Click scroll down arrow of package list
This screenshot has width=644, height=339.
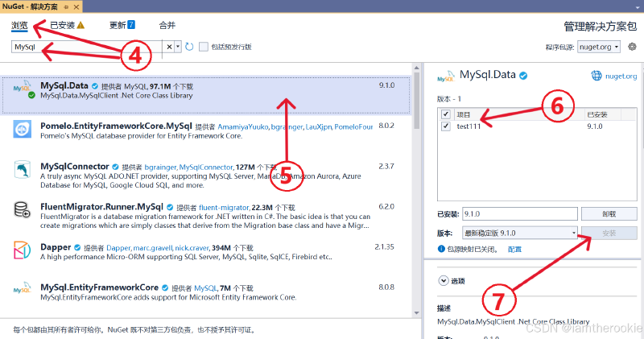(x=416, y=313)
